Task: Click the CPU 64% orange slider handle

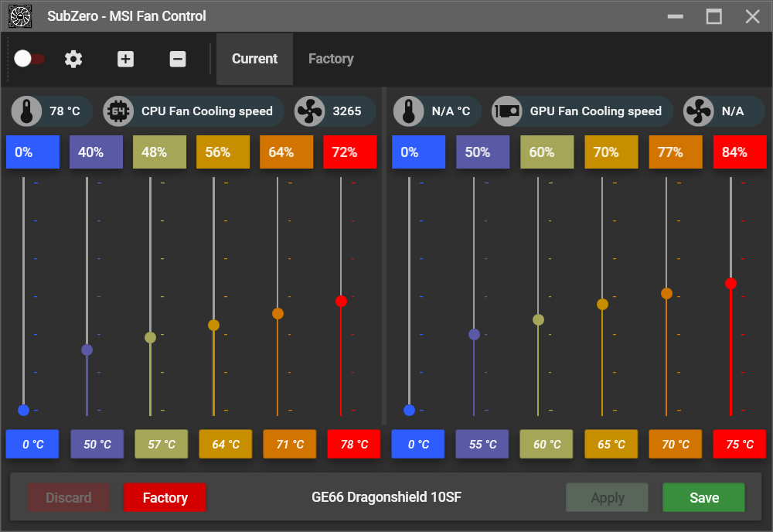Action: (x=278, y=314)
